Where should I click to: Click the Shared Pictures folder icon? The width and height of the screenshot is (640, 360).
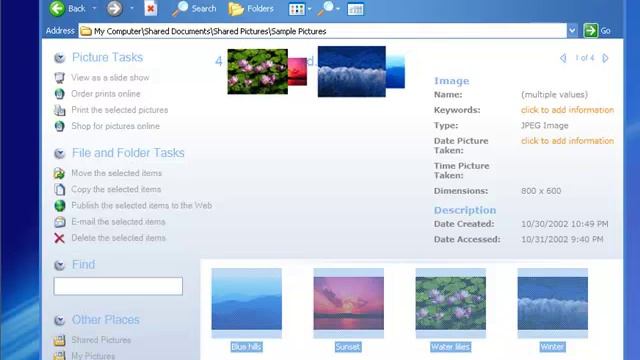[x=60, y=340]
